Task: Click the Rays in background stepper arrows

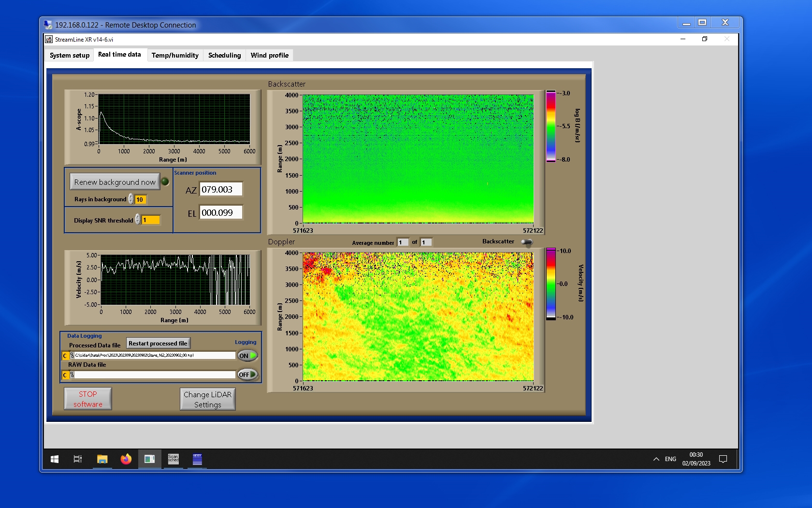Action: (130, 199)
